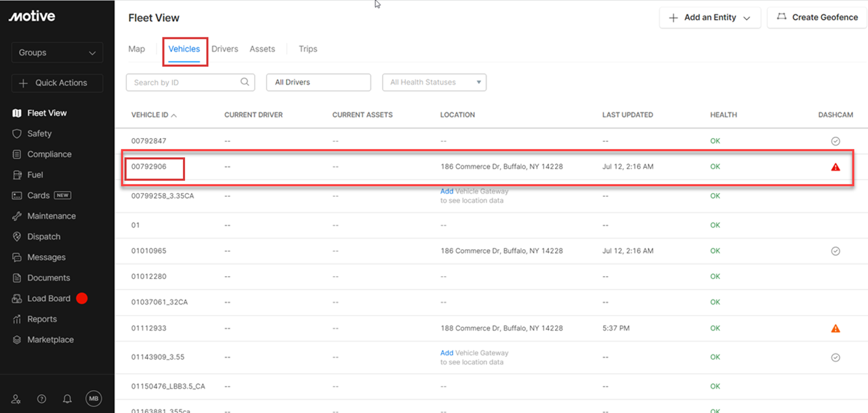This screenshot has width=868, height=413.
Task: Switch to the Map tab
Action: (x=137, y=49)
